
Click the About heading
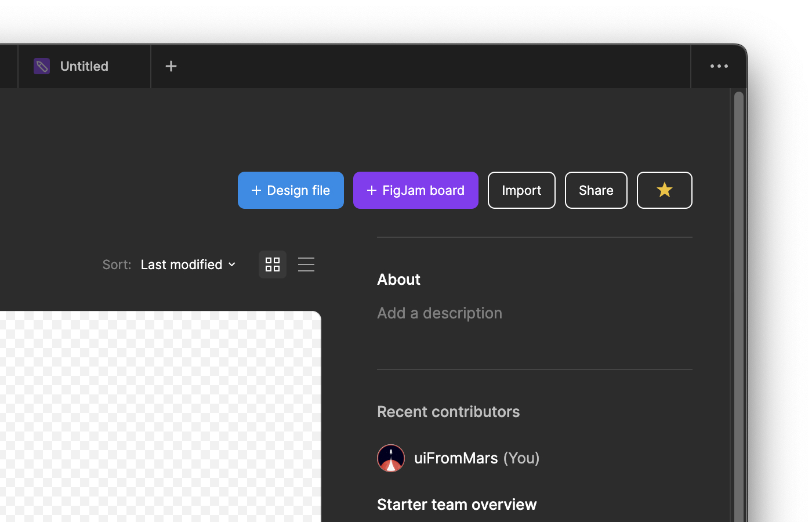click(x=398, y=280)
